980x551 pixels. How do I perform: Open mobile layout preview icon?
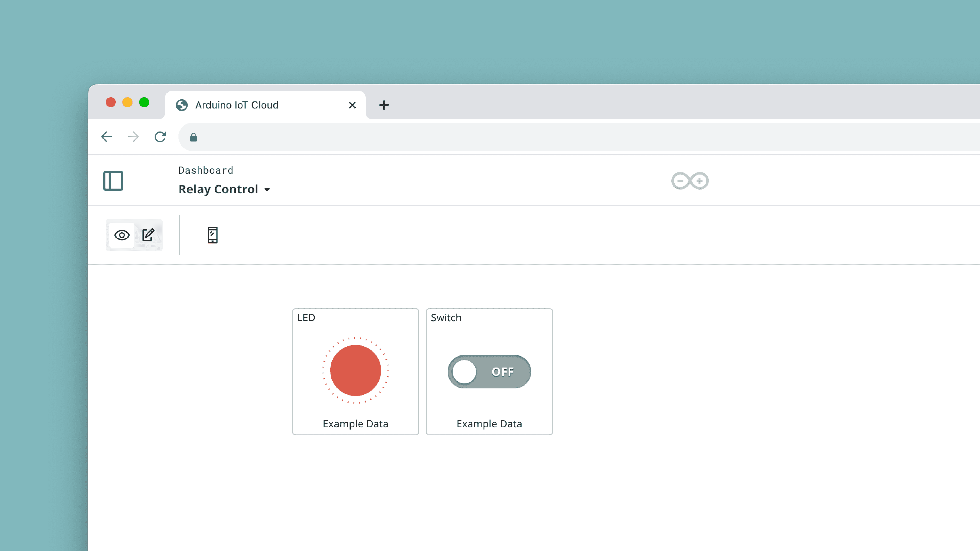(212, 235)
